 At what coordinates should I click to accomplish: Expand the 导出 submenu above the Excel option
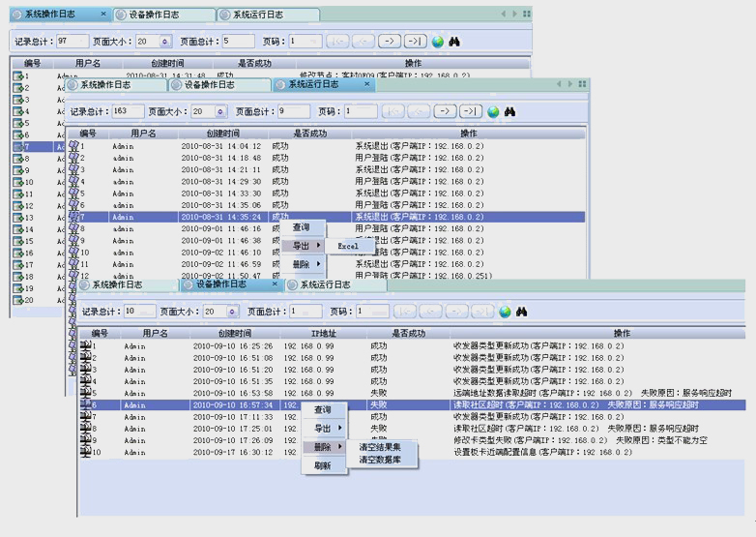coord(305,246)
